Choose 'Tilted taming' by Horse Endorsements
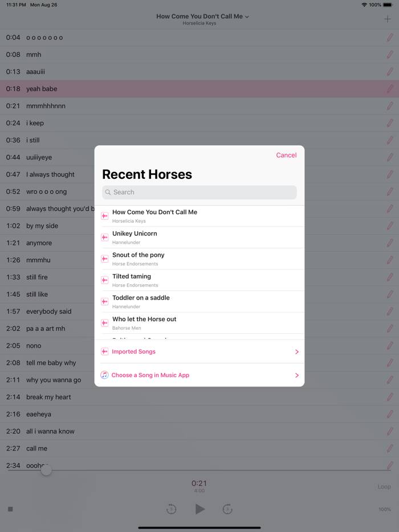The height and width of the screenshot is (532, 399). pos(199,280)
